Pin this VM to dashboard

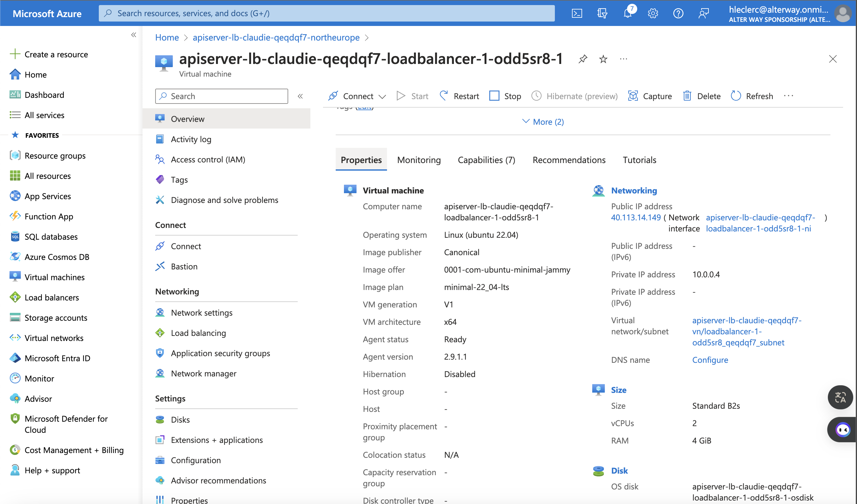[583, 59]
